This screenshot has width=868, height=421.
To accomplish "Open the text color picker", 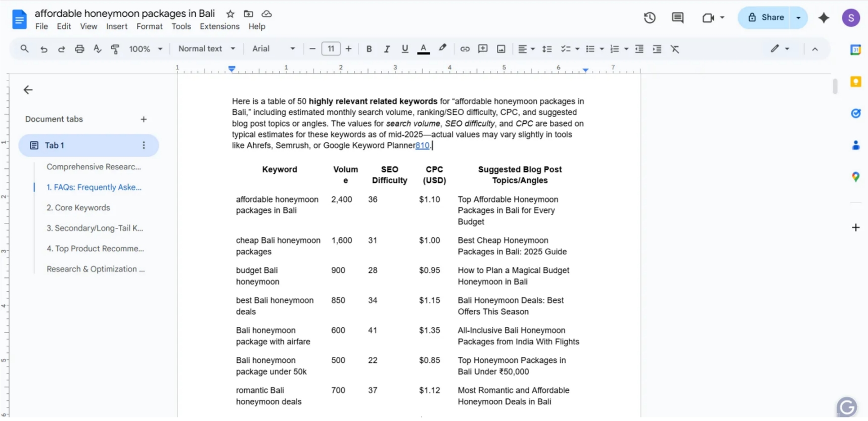I will click(x=424, y=49).
